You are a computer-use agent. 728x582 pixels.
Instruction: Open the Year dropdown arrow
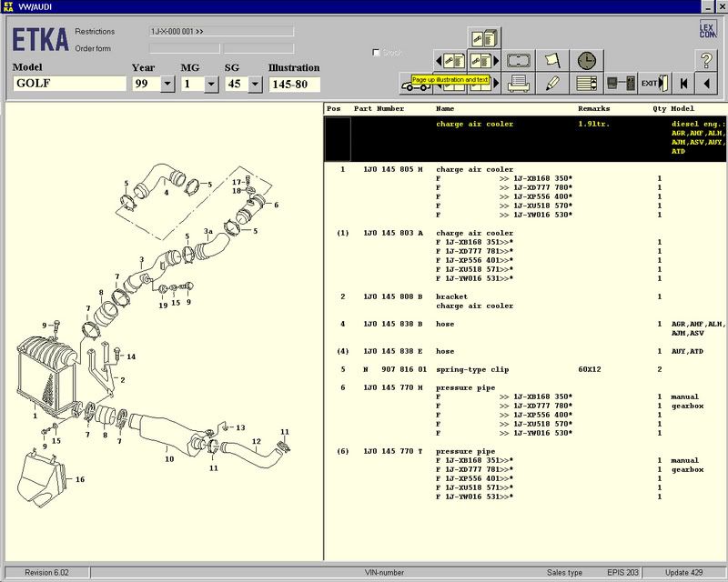coord(167,84)
